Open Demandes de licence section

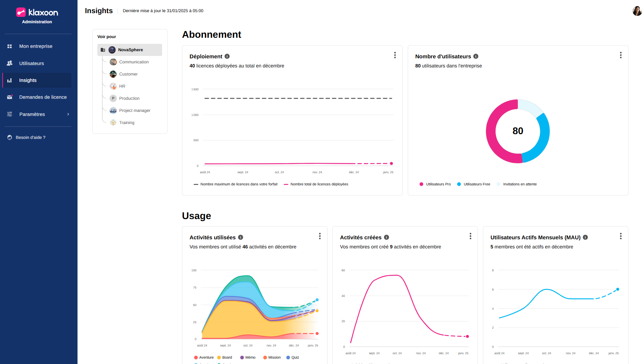pos(43,97)
